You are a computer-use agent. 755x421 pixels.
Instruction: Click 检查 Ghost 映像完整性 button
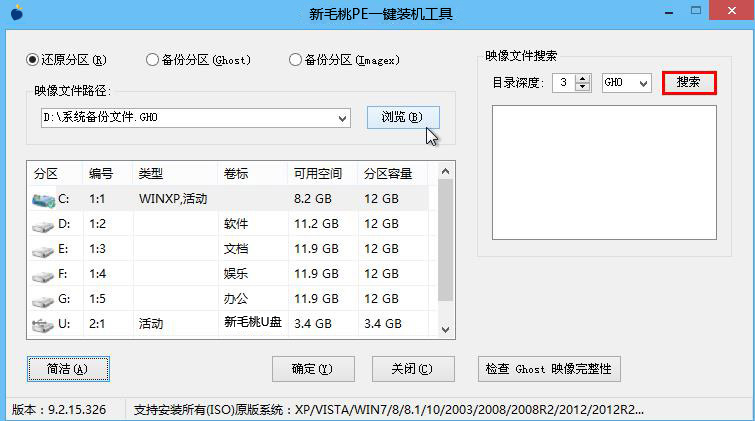pyautogui.click(x=549, y=369)
